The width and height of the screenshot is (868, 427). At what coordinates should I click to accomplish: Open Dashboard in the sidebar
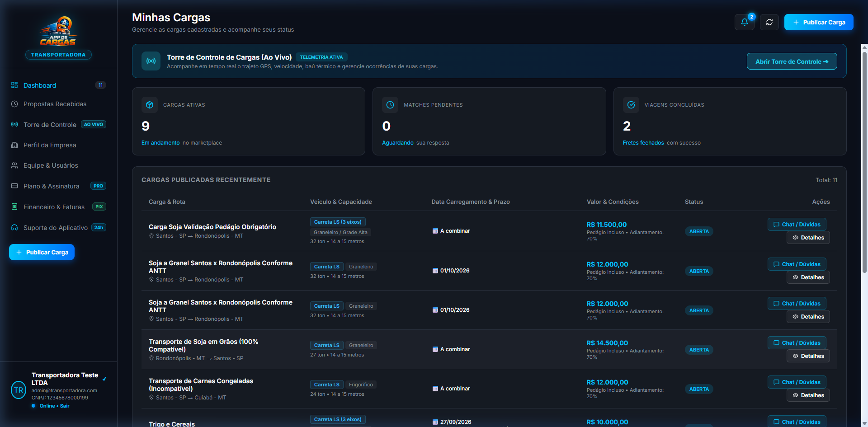(58, 85)
